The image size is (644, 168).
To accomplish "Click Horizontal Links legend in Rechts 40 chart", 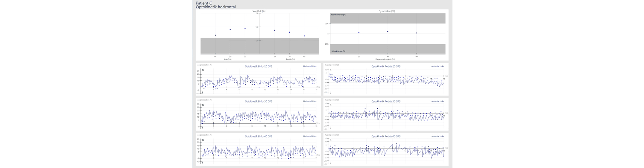I will coord(437,136).
